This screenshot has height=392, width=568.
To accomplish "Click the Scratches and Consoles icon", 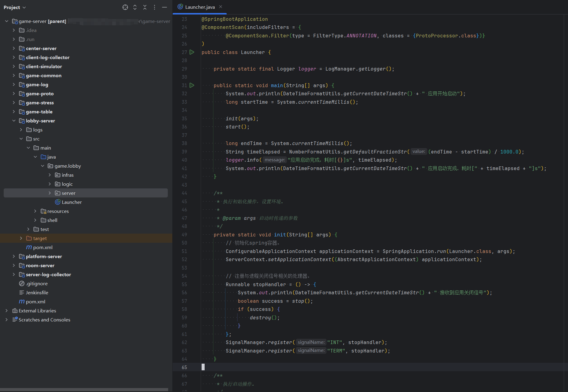I will pos(15,320).
